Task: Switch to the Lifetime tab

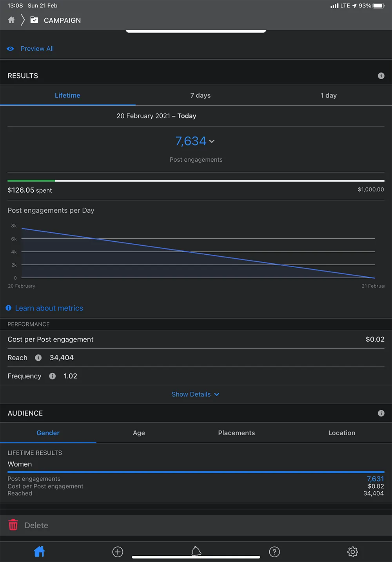Action: (x=67, y=95)
